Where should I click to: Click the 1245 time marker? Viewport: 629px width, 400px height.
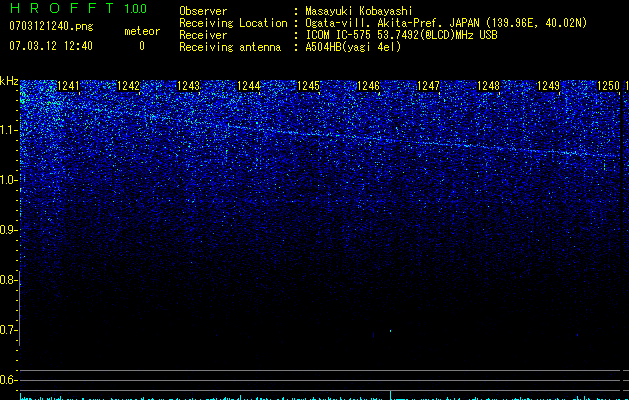coord(308,86)
